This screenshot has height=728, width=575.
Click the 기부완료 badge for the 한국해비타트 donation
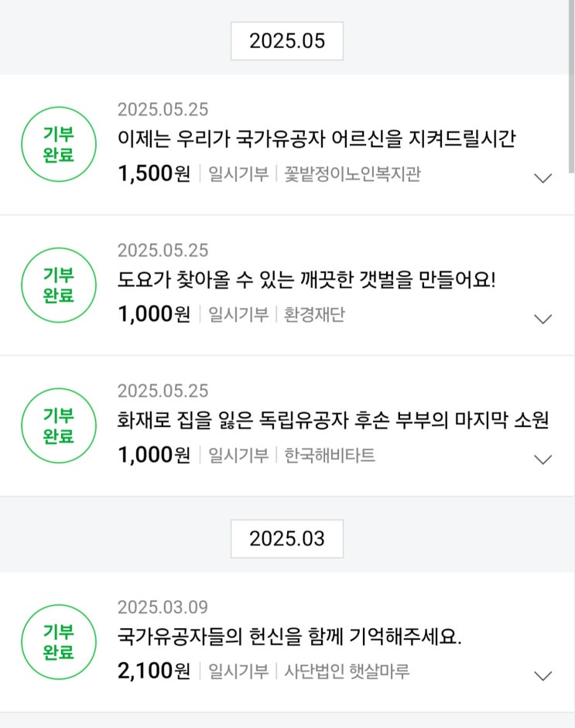[59, 426]
